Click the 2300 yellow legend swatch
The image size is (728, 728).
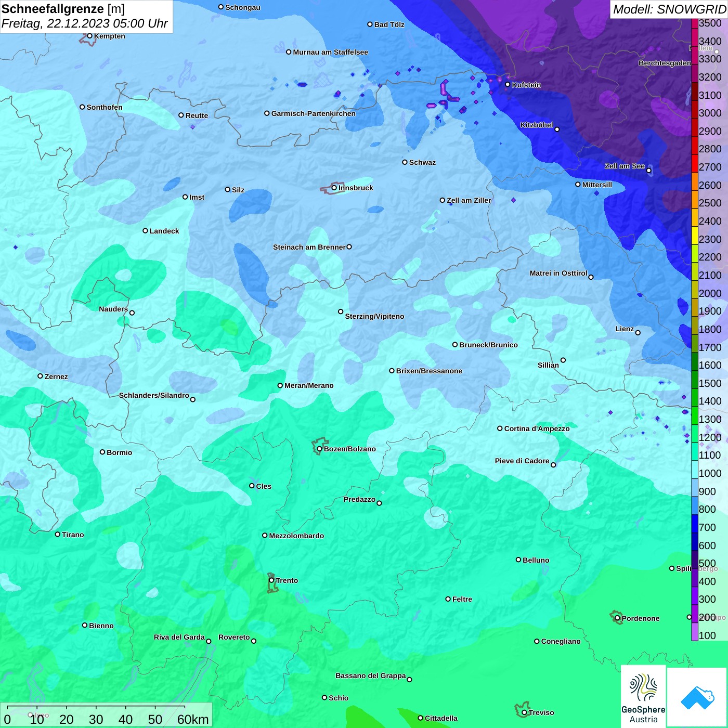(x=695, y=236)
